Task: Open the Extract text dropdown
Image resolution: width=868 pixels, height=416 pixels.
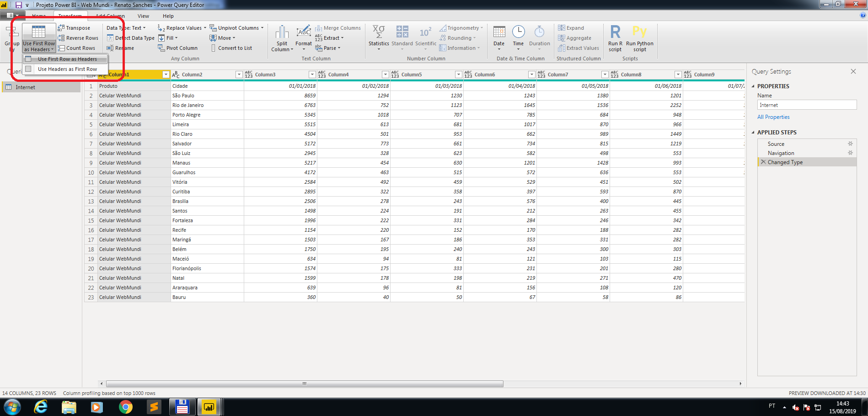Action: coord(329,38)
